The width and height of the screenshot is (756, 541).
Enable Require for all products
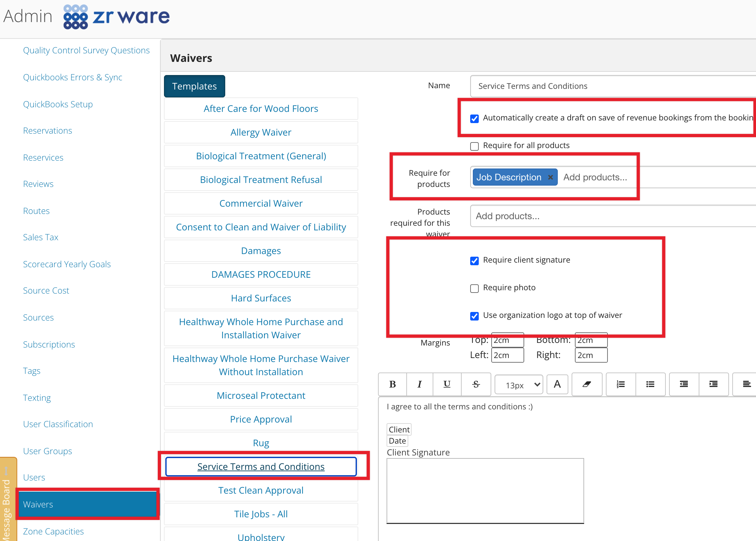[474, 146]
